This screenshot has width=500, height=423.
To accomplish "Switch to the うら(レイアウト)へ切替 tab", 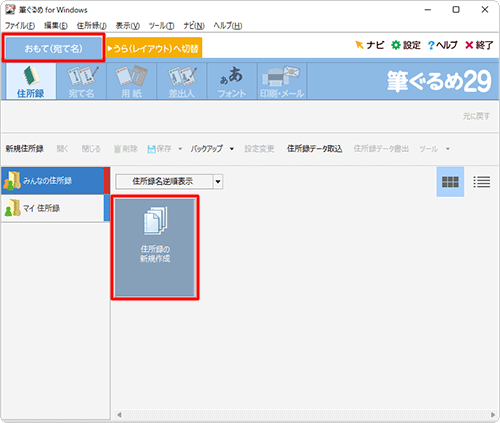I will point(154,48).
